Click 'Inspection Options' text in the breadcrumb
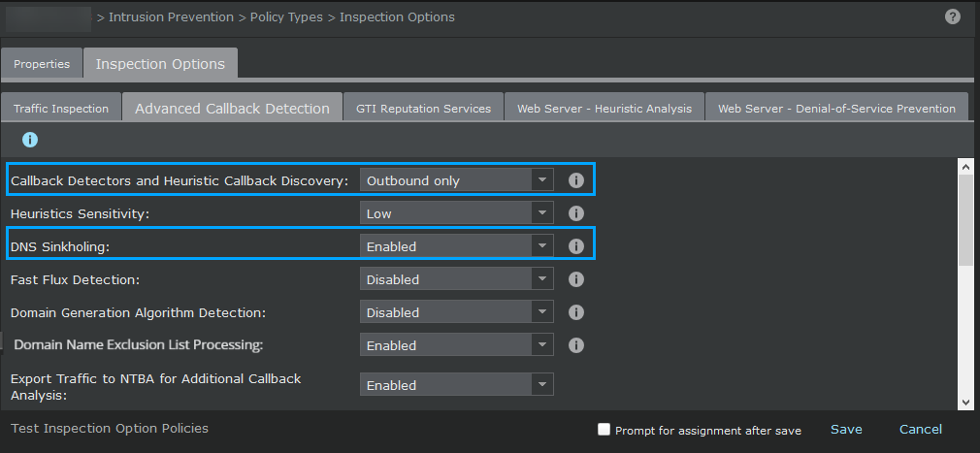 point(398,16)
